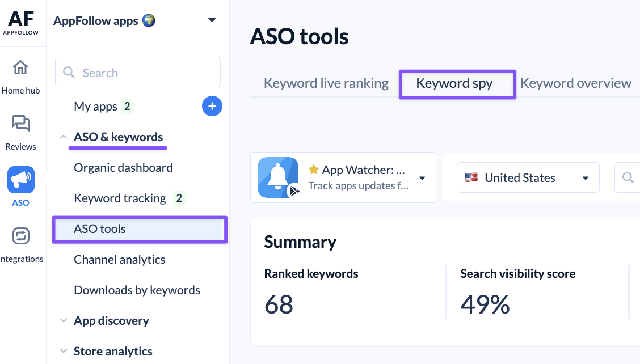Viewport: 640px width, 364px height.
Task: Click the blue plus add app button
Action: (x=212, y=106)
